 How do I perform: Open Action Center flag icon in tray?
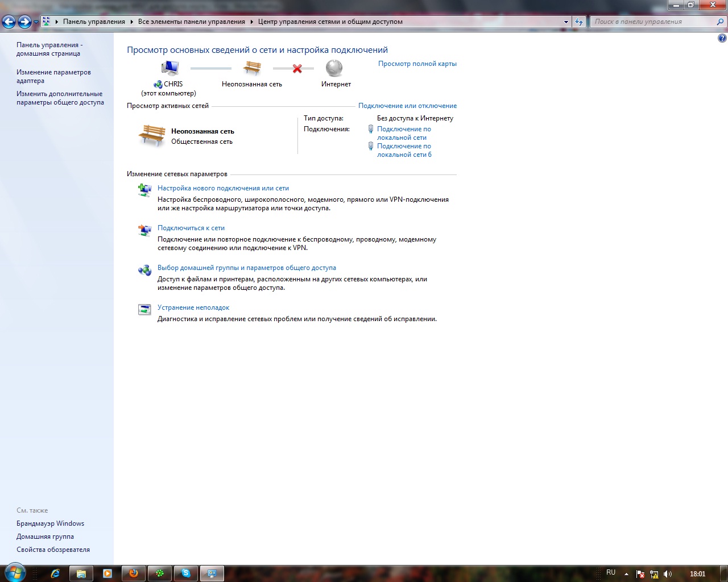tap(640, 574)
